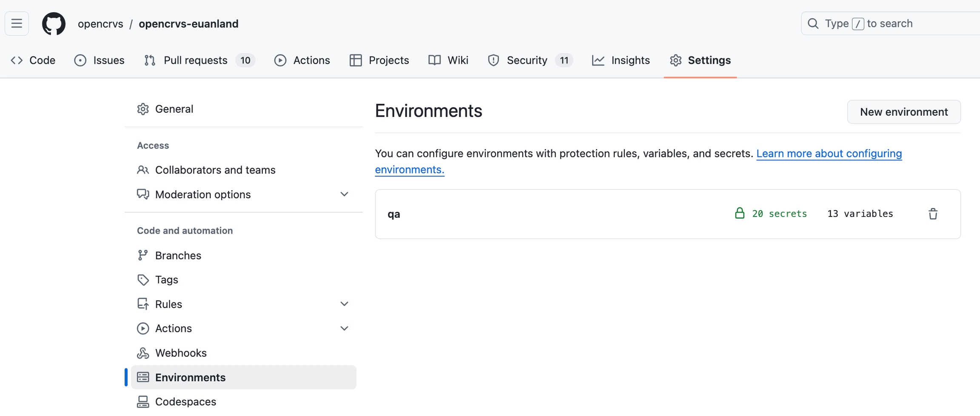The image size is (980, 416).
Task: Open Branches settings in sidebar
Action: point(178,256)
